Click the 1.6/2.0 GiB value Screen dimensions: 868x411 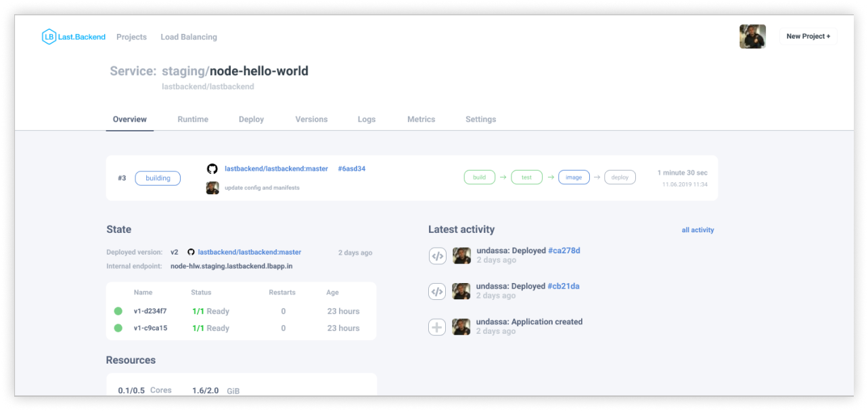click(215, 391)
